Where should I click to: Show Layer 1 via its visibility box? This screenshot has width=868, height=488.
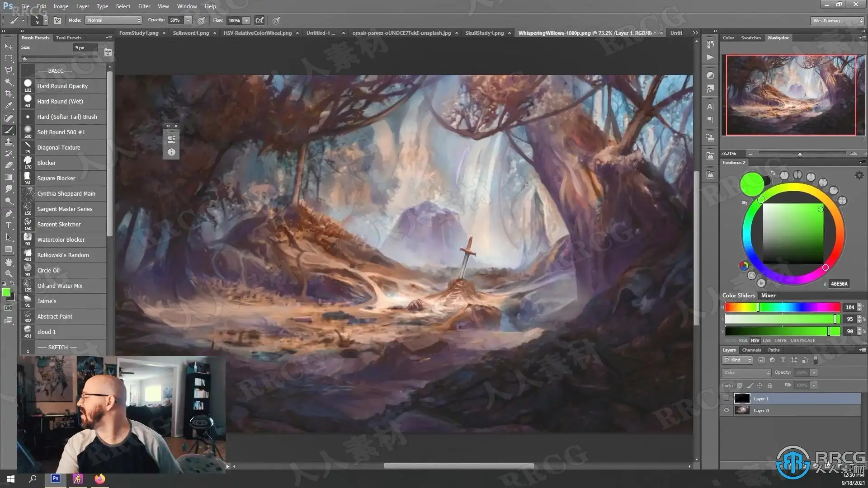tap(726, 399)
